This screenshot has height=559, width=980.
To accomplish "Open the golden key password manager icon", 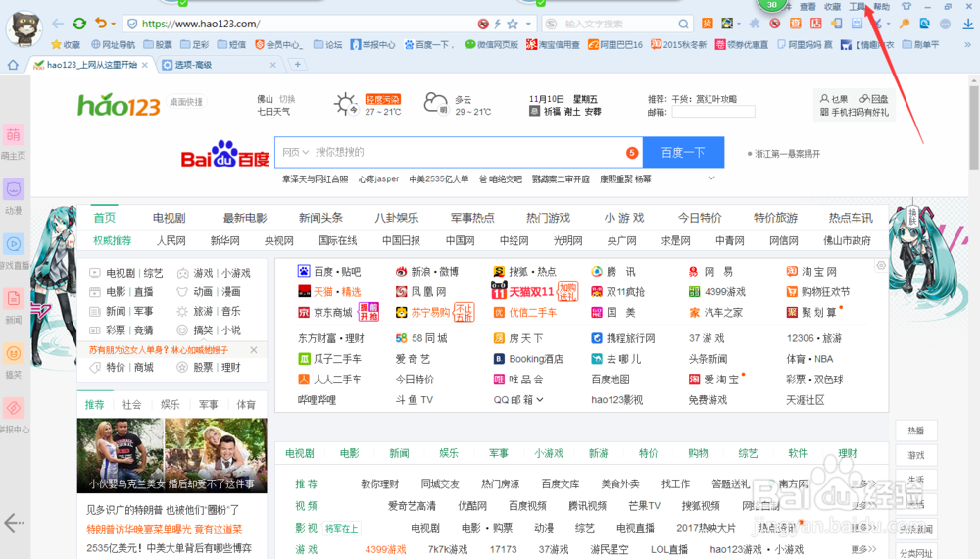I will pos(905,24).
